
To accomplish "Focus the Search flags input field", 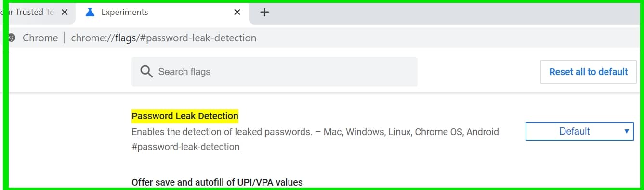I will coord(275,72).
